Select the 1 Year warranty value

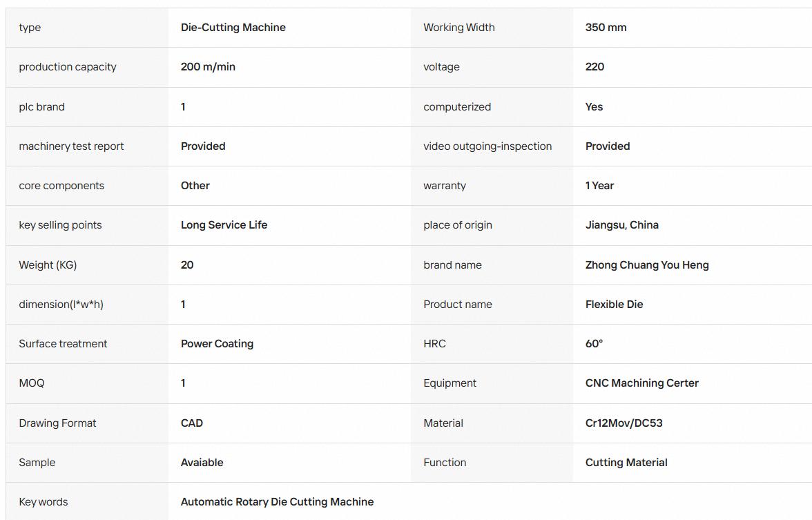point(599,185)
